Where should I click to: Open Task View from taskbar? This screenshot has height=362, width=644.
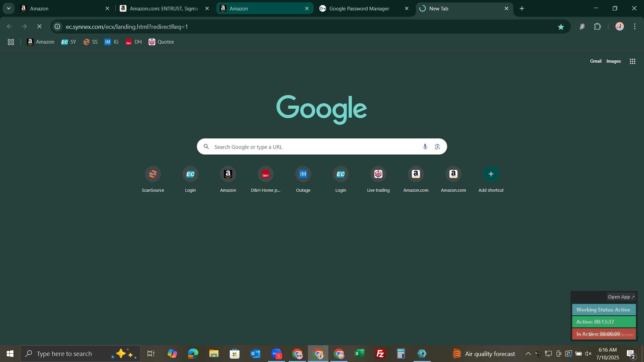[151, 354]
